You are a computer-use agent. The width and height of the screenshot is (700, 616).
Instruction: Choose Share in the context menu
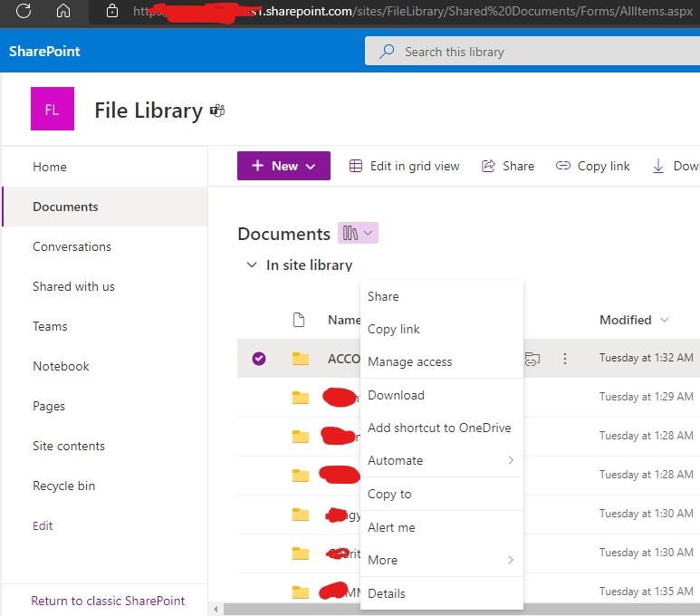[442, 296]
